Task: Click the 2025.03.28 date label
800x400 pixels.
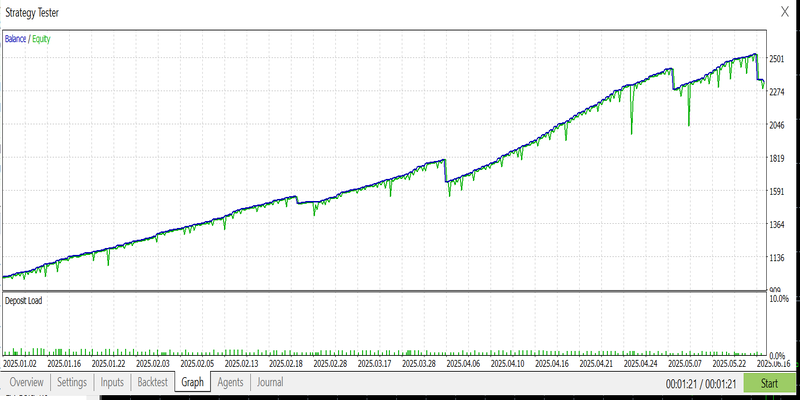Action: pyautogui.click(x=419, y=364)
